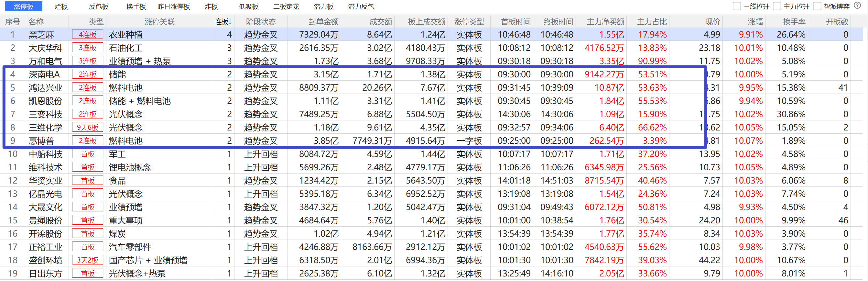Switch to the 潜力板 tab
This screenshot has height=281, width=868.
pyautogui.click(x=324, y=6)
